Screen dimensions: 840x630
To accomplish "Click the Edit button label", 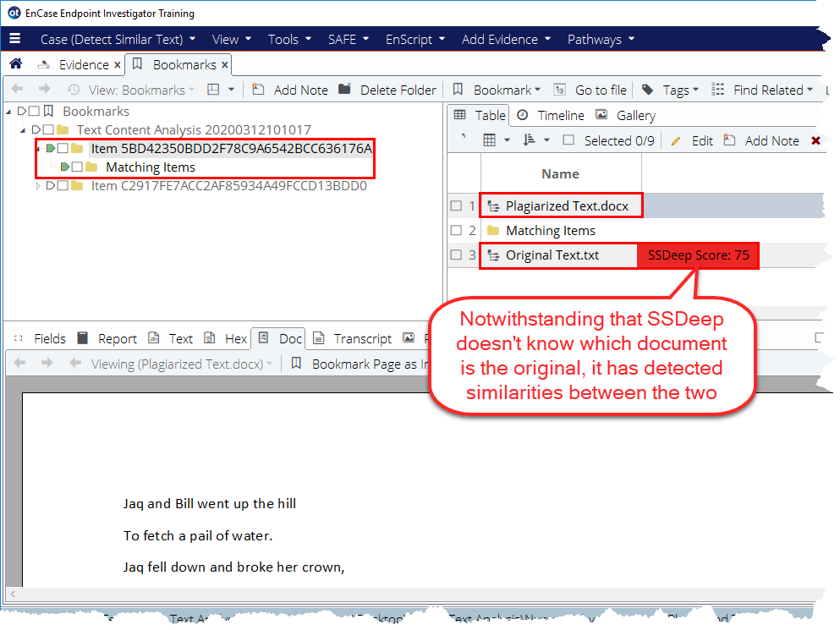I will (702, 141).
